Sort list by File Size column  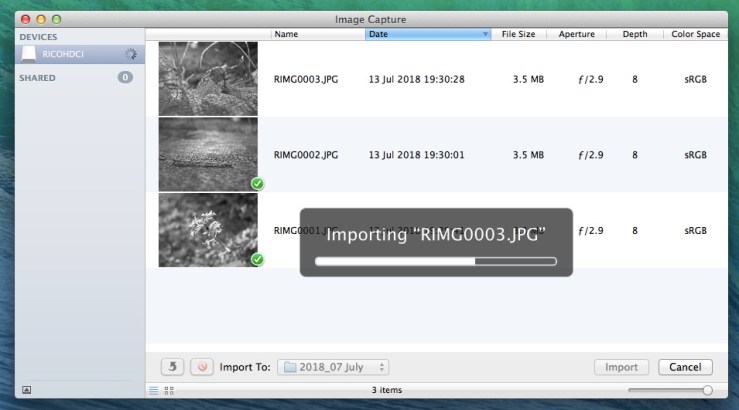pos(518,34)
